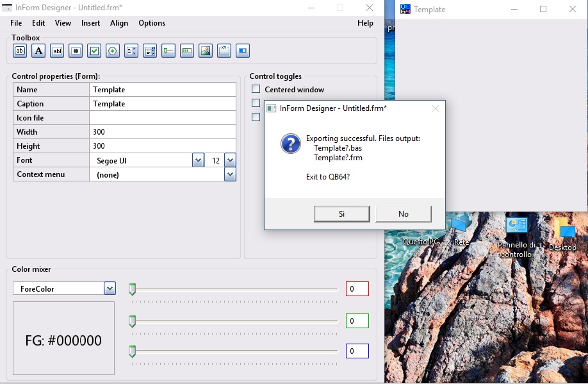
Task: Confirm exit with the Sì button
Action: coord(341,214)
